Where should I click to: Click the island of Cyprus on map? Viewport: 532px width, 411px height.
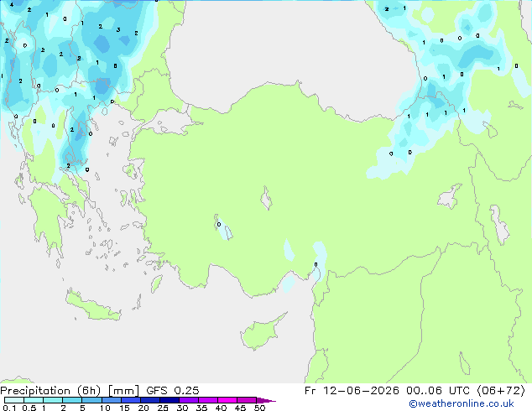coord(259,333)
